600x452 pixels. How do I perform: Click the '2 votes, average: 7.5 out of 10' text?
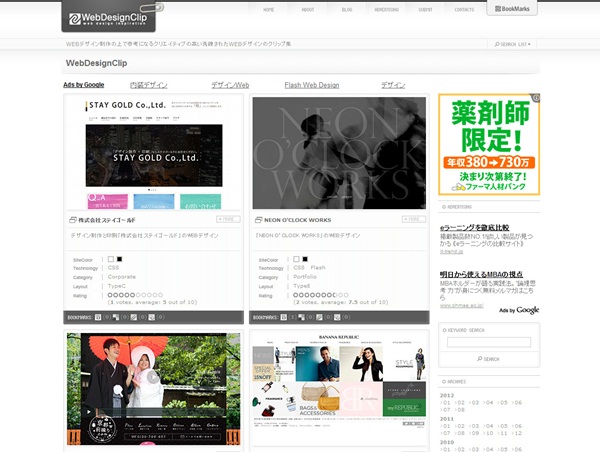(341, 302)
